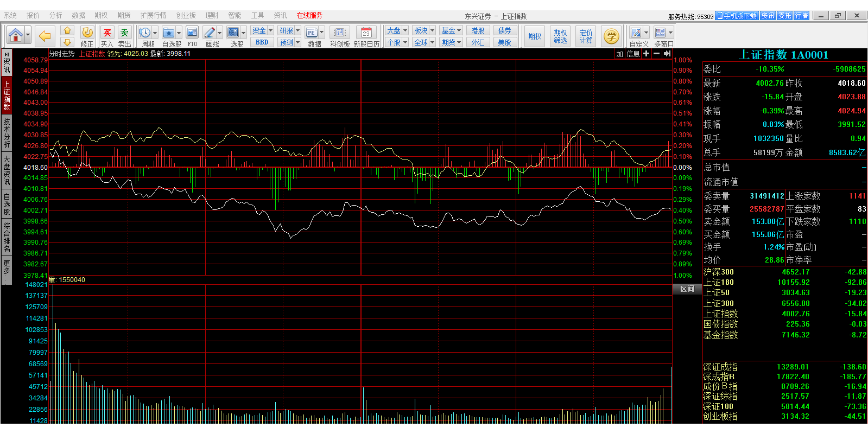Click the 学 learning coin icon

pos(611,36)
